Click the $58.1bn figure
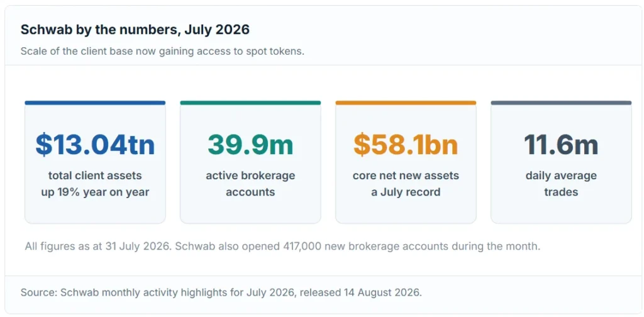The width and height of the screenshot is (644, 317). [406, 145]
